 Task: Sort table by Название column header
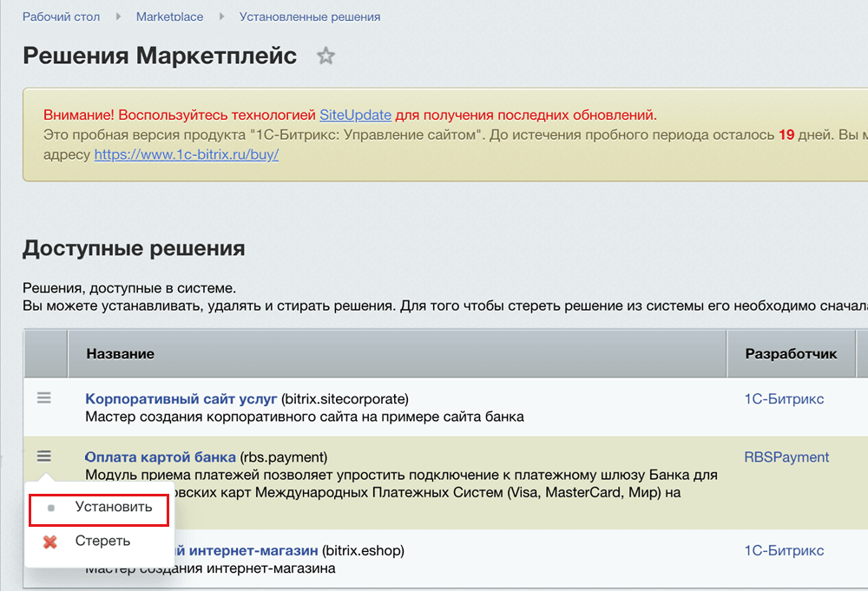pos(121,354)
